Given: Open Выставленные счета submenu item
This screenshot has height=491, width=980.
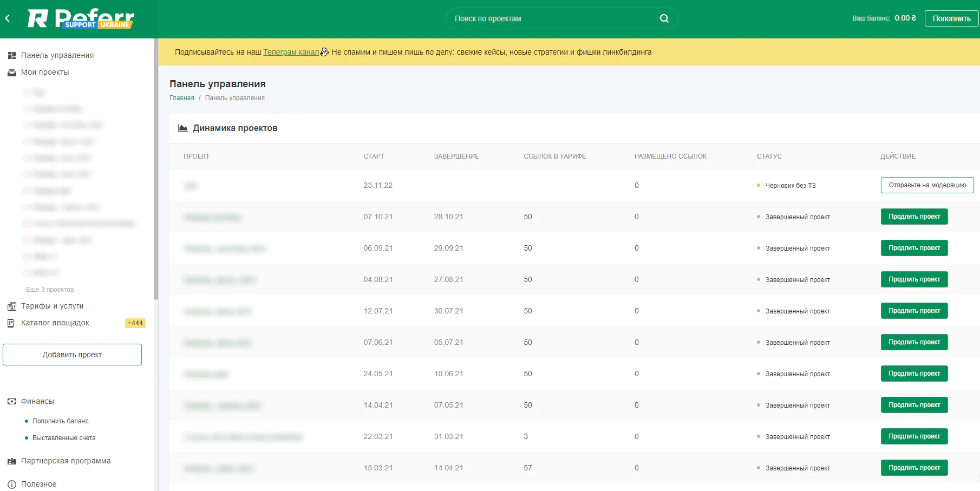Looking at the screenshot, I should click(64, 438).
